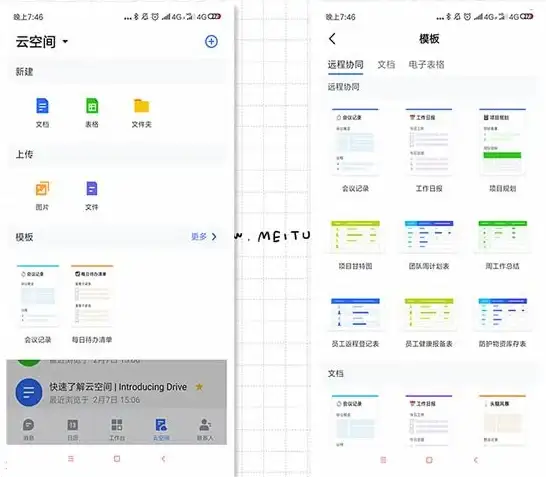Open the 云空间 title dropdown arrow
Viewport: 546px width, 477px height.
[65, 42]
